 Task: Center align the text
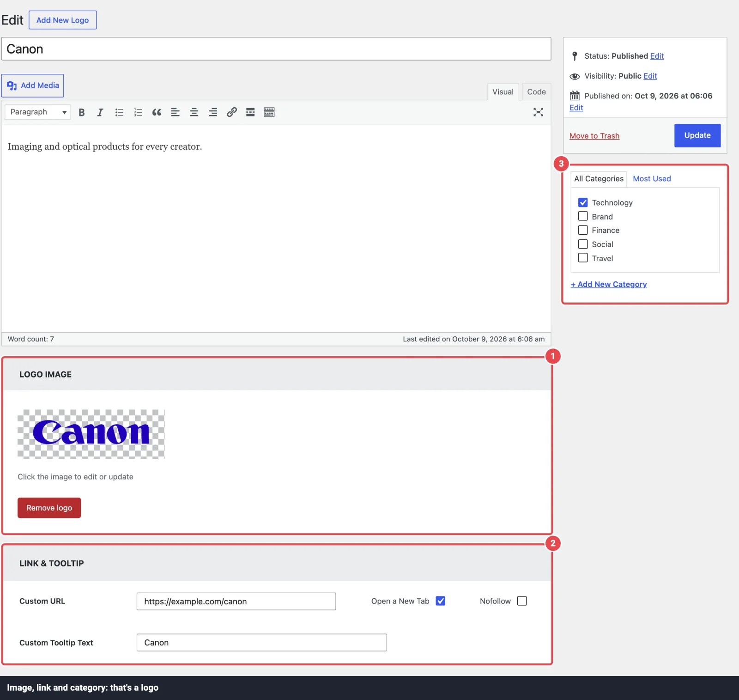[194, 112]
